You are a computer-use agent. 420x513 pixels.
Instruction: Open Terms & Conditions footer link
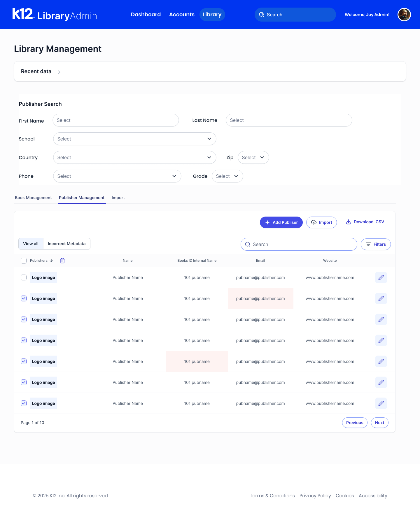point(272,496)
